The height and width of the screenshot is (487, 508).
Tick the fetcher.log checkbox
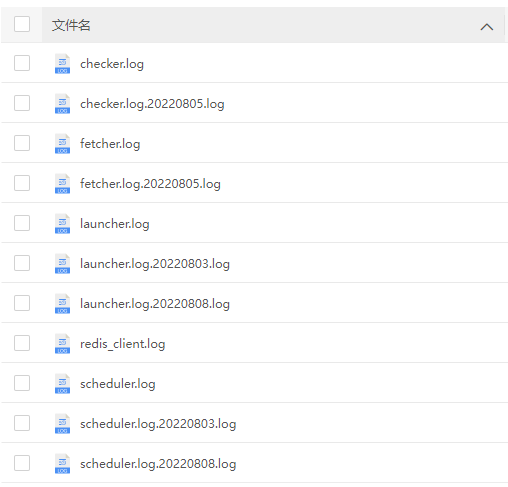point(22,143)
